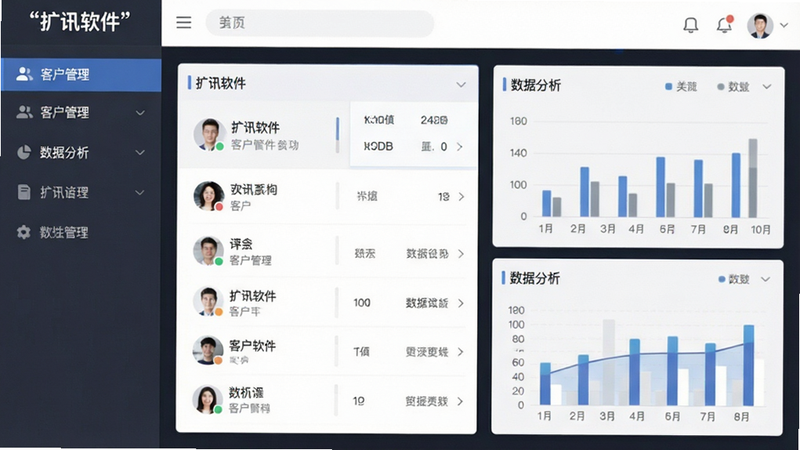Viewport: 800px width, 450px height.
Task: Open the second 客户管理 sidebar menu
Action: point(81,112)
